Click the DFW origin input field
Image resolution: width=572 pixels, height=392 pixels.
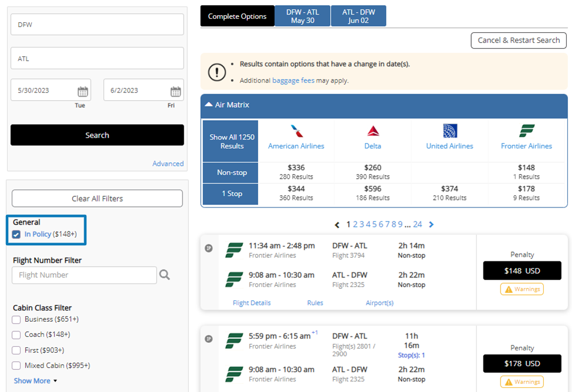pyautogui.click(x=97, y=25)
